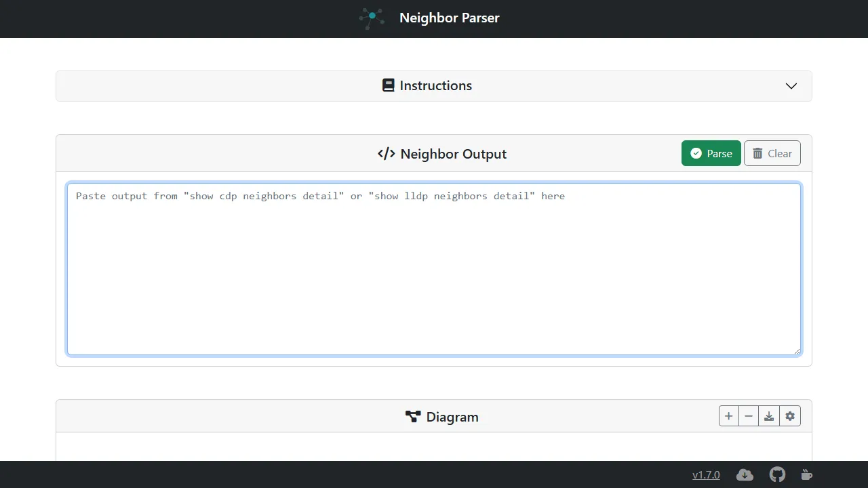
Task: Zoom out of the diagram using the minus icon
Action: click(x=749, y=415)
